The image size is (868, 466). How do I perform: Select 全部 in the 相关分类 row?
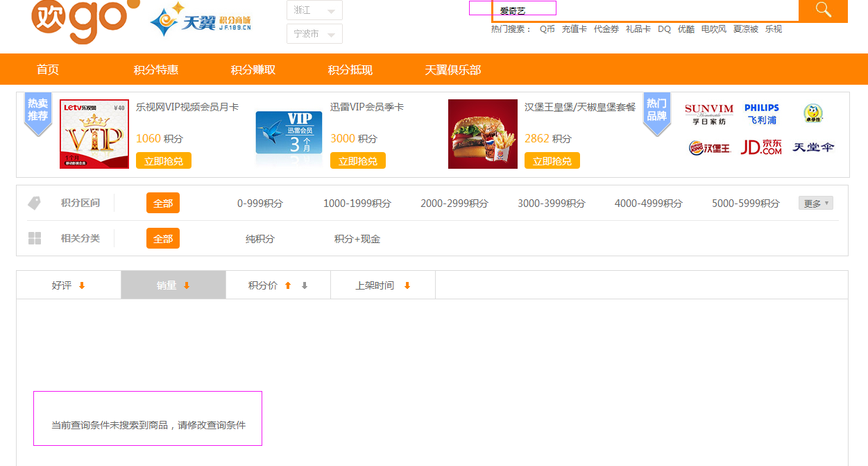coord(163,238)
